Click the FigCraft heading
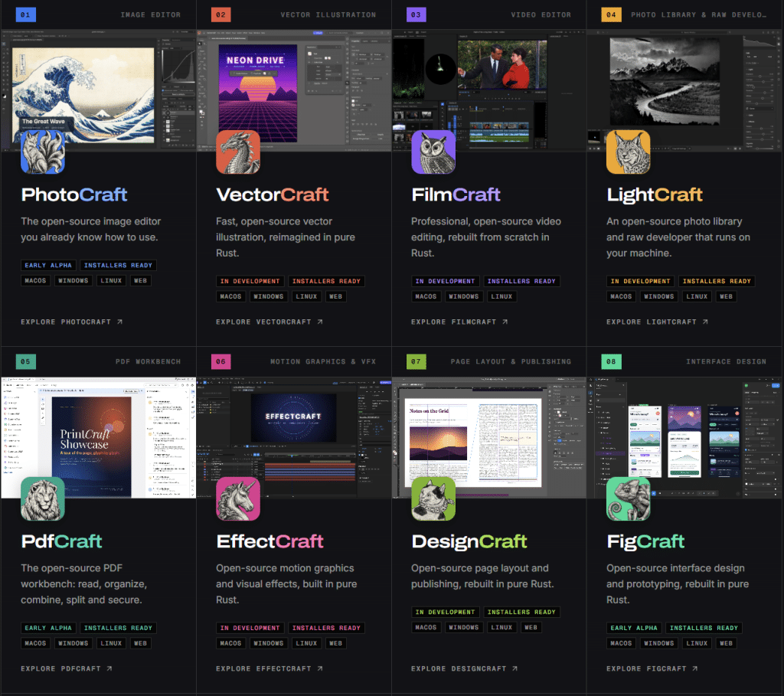The height and width of the screenshot is (696, 784). pos(645,541)
